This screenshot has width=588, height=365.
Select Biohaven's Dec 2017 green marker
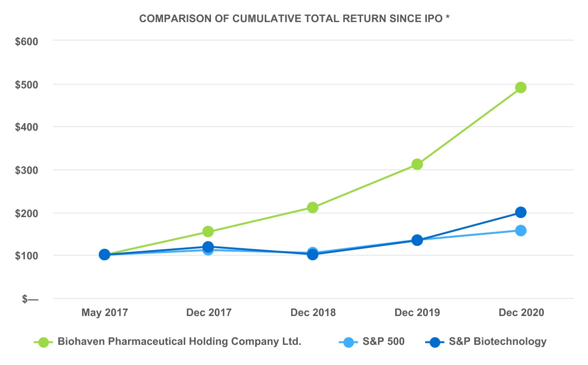tap(208, 231)
